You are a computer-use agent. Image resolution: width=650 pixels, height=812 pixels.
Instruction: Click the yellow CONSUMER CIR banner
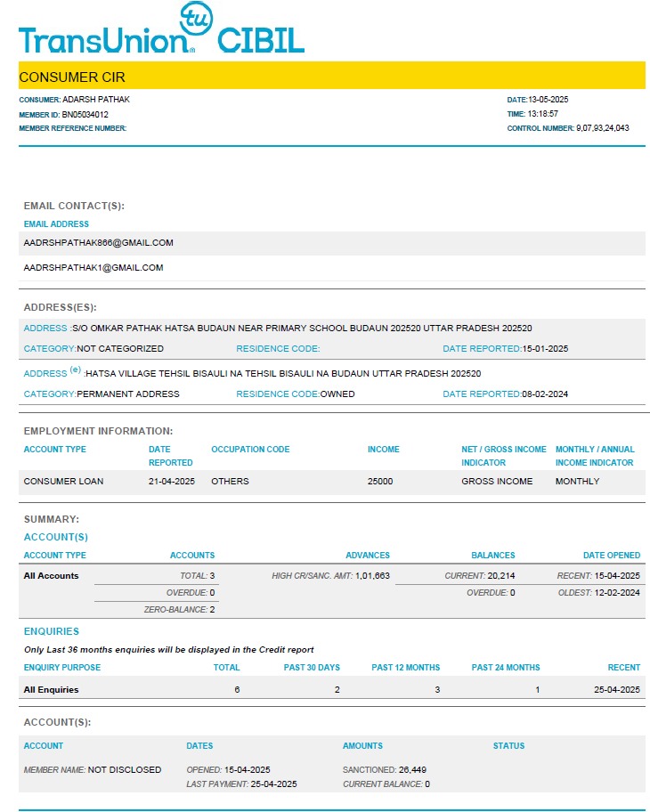point(331,77)
